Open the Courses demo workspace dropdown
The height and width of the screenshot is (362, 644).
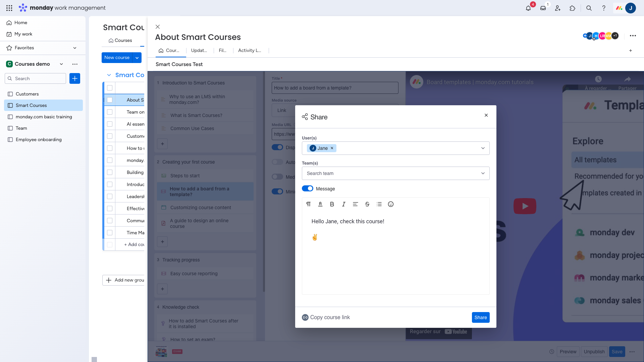[61, 64]
